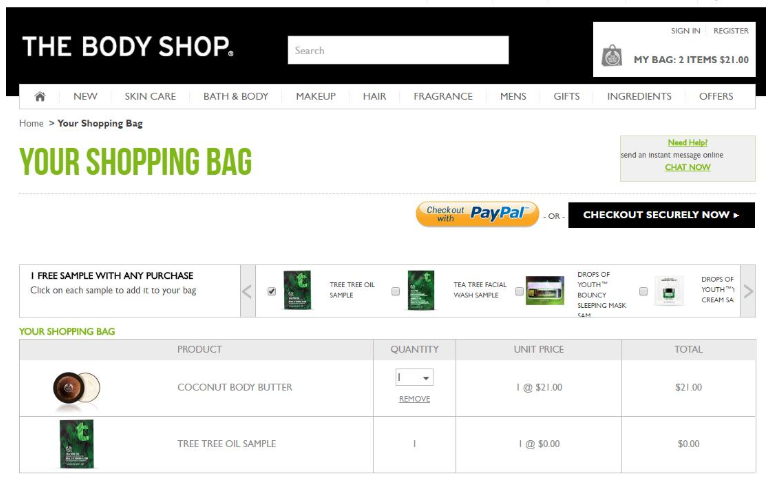The image size is (767, 480).
Task: Open the Skin Care menu
Action: point(150,97)
